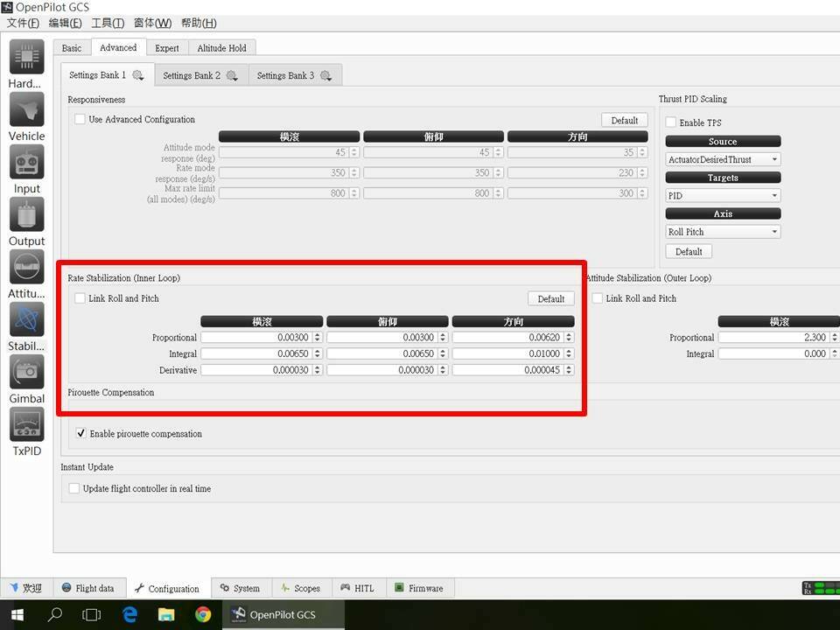This screenshot has width=840, height=630.
Task: Click stepper of yaw Proportional 0.00620
Action: pos(569,337)
